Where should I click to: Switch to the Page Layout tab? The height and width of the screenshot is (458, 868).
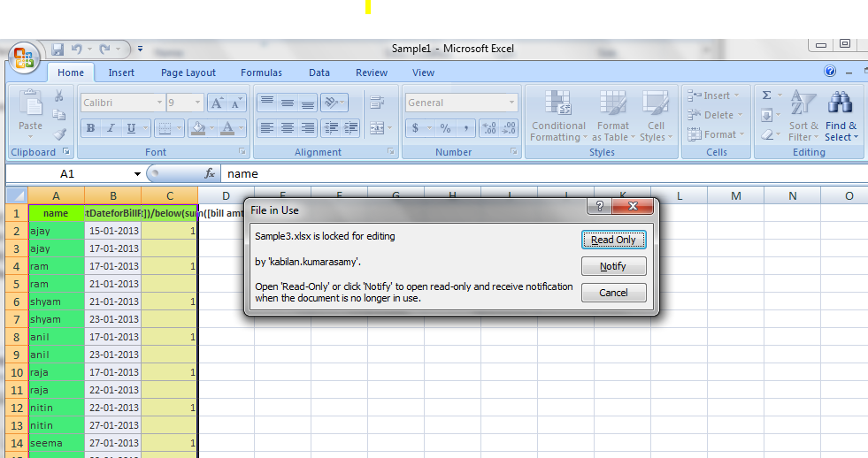(188, 73)
